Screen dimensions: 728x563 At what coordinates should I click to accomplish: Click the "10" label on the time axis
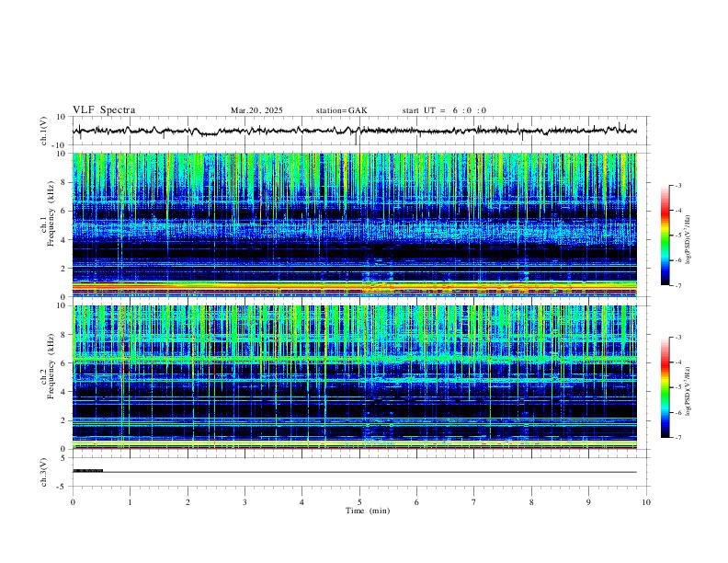point(646,502)
